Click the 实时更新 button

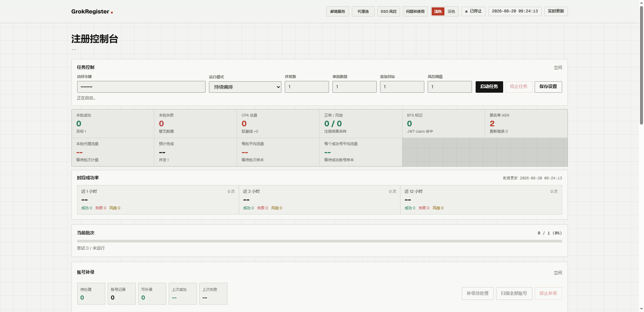pyautogui.click(x=556, y=11)
